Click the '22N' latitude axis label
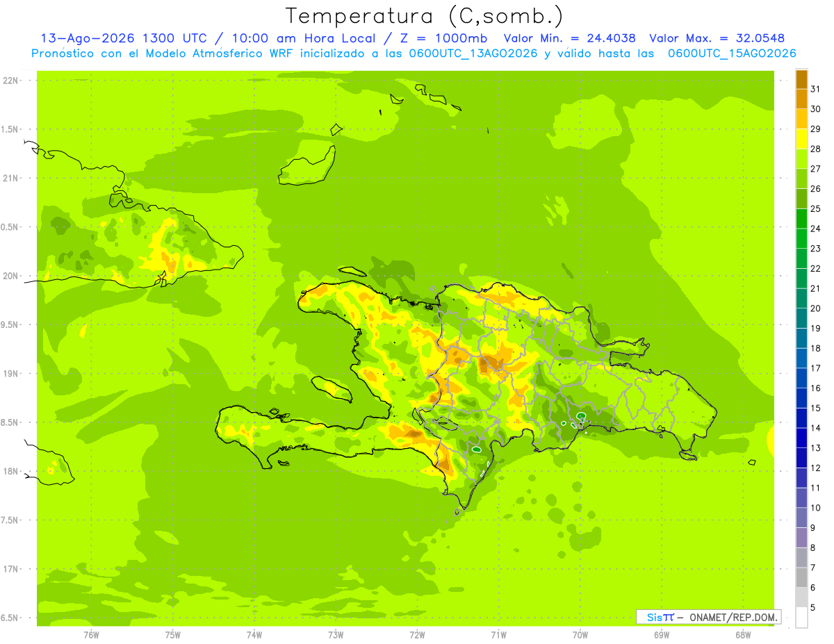 point(10,81)
